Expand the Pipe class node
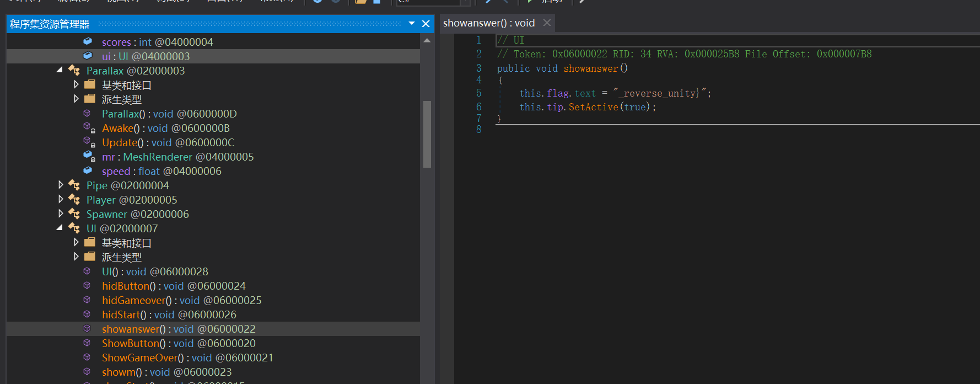980x384 pixels. [61, 185]
